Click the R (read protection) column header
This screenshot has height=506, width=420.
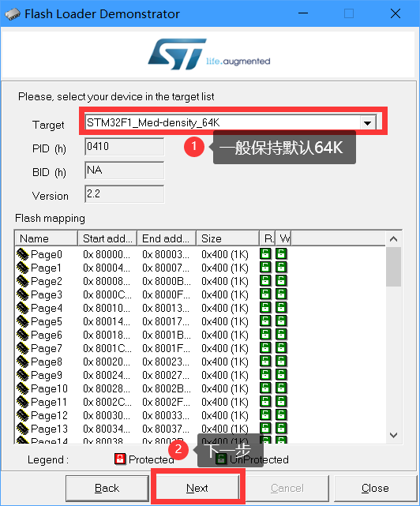tap(268, 238)
